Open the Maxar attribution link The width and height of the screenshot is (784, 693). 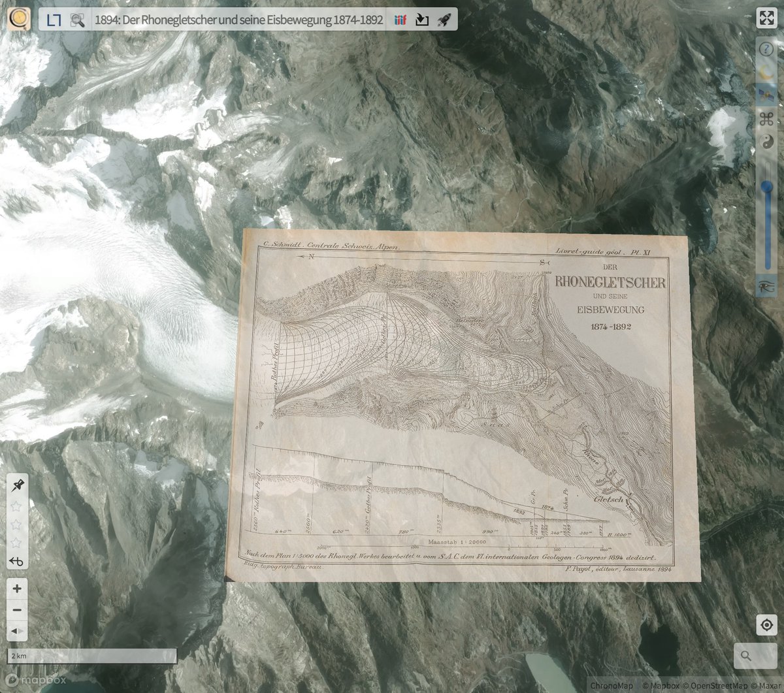coord(766,686)
